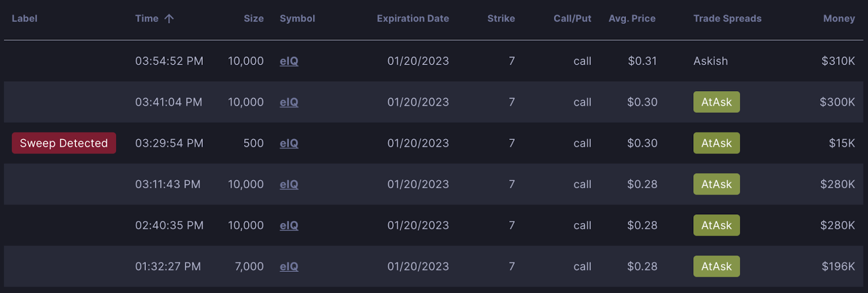This screenshot has height=293, width=868.
Task: Sort by the Time column header
Action: coord(147,18)
